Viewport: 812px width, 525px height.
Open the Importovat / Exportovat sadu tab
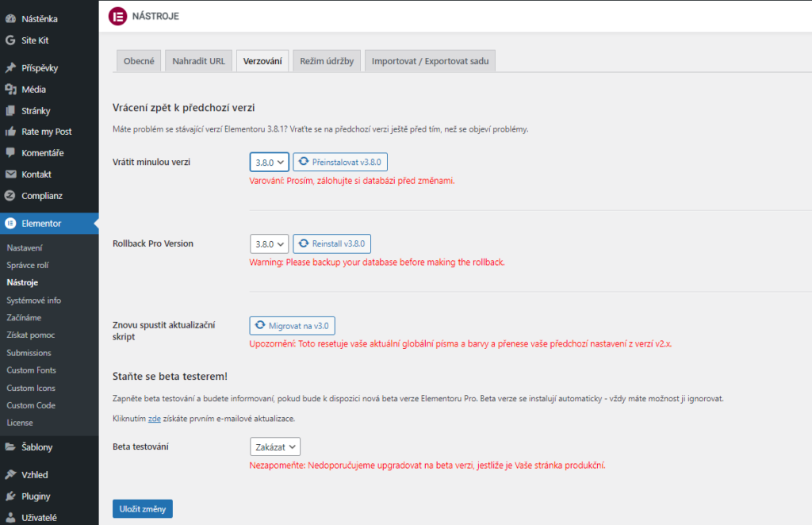[x=431, y=61]
